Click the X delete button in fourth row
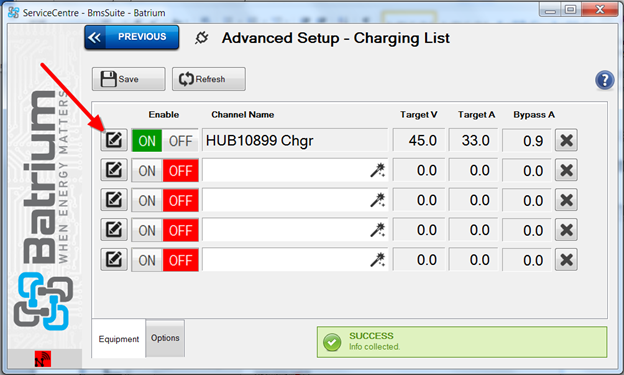The width and height of the screenshot is (624, 375). tap(566, 230)
